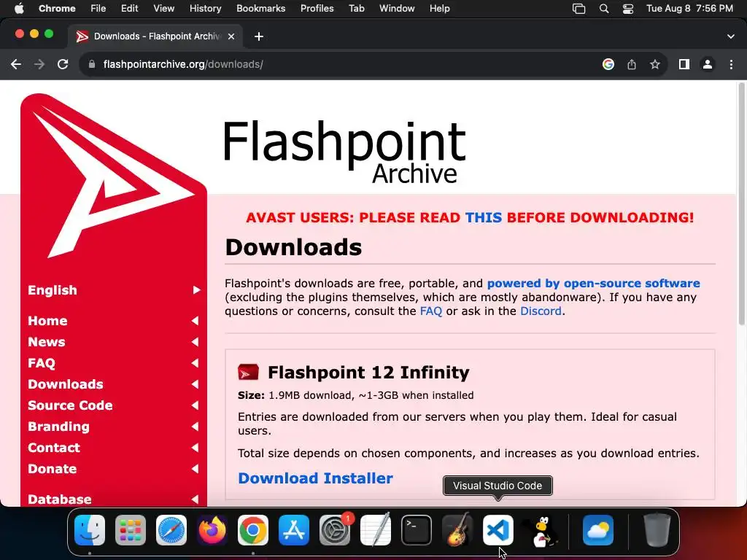Select the Downloads - Flashpoint Archive tab

(155, 36)
